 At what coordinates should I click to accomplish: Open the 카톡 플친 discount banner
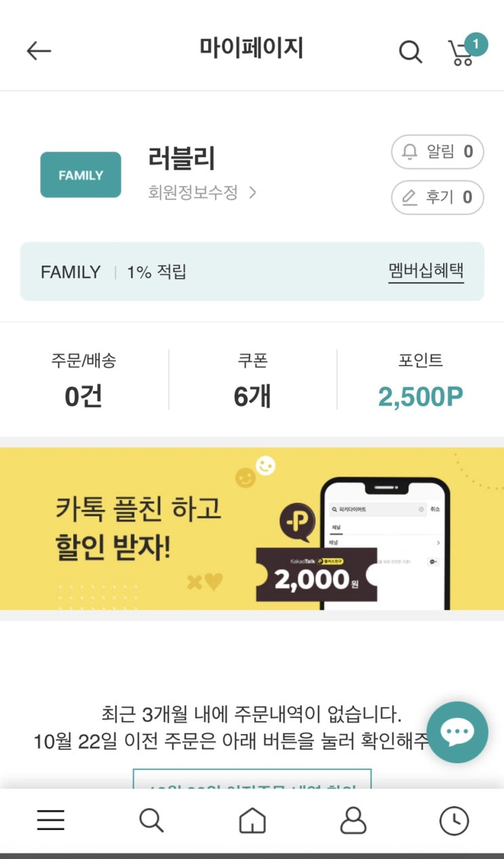click(x=252, y=529)
